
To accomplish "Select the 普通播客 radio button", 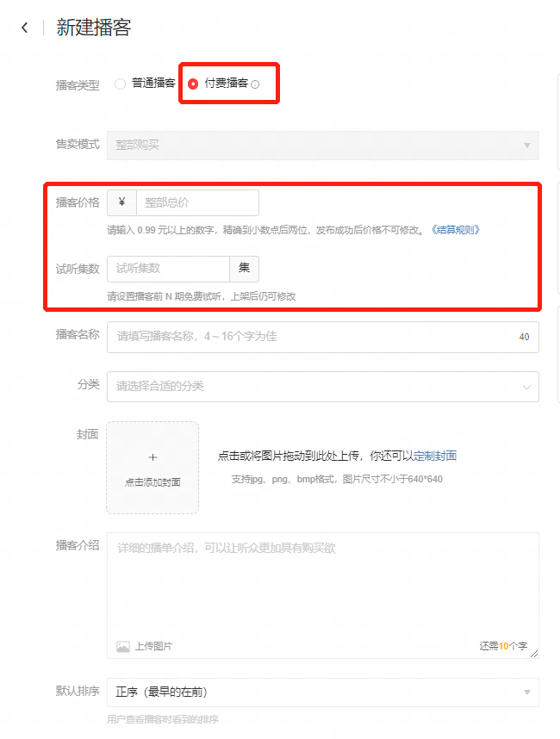I will 121,84.
